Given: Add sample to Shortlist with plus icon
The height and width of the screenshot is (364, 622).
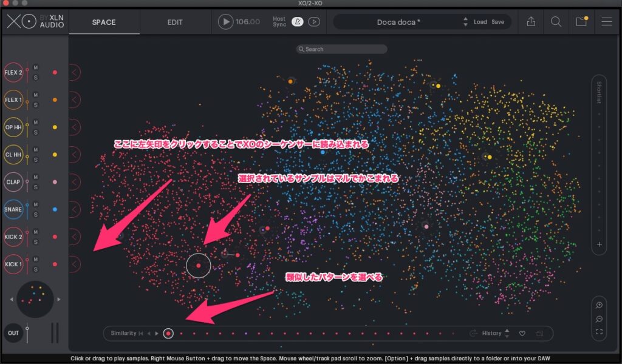Looking at the screenshot, I should (x=599, y=244).
